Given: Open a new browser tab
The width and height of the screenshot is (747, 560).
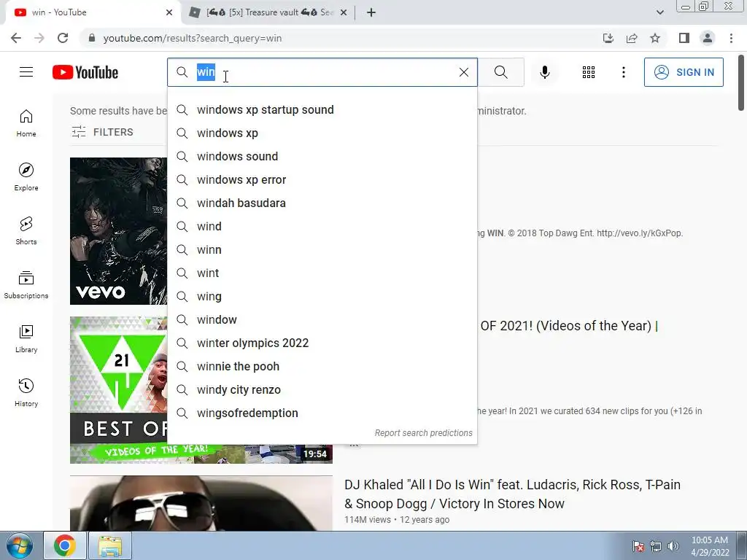Looking at the screenshot, I should [x=371, y=12].
